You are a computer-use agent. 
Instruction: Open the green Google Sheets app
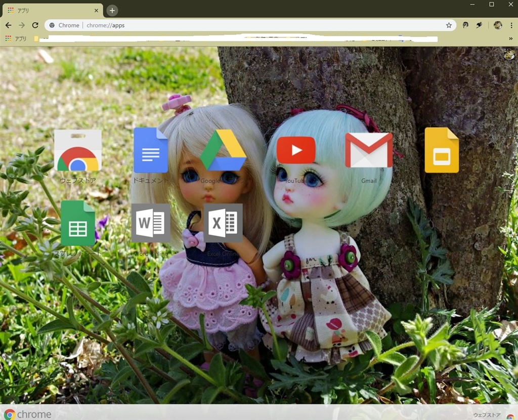(78, 223)
